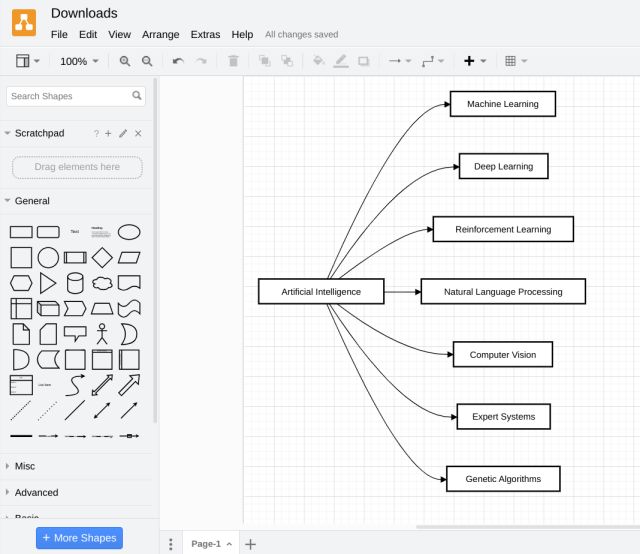Click the Scratchpad edit pencil icon
This screenshot has width=640, height=554.
(123, 133)
